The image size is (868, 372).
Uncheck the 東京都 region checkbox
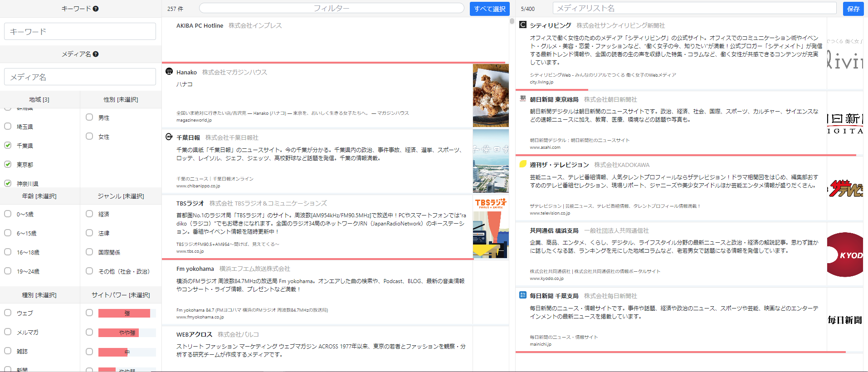(x=8, y=164)
